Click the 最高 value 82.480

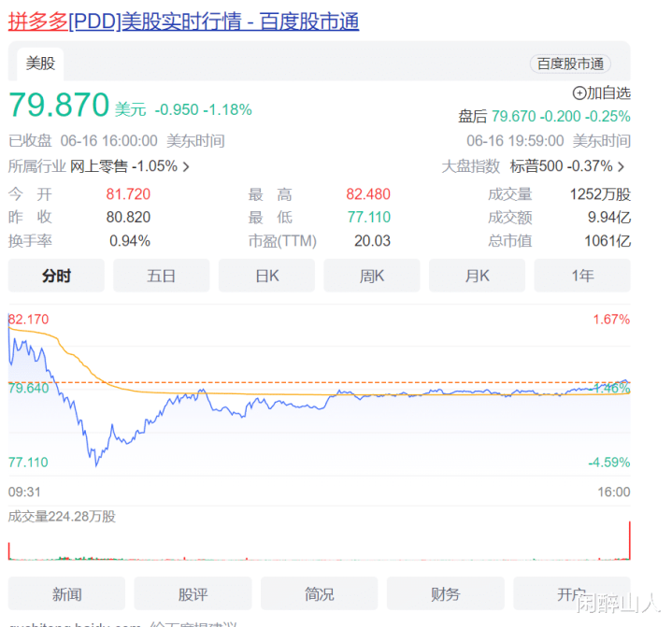coord(368,194)
